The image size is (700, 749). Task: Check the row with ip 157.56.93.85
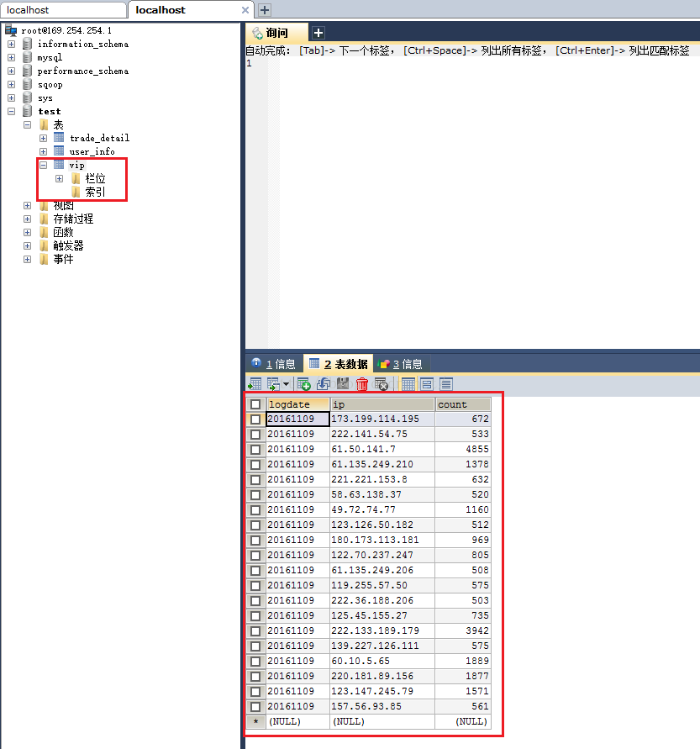tap(255, 706)
